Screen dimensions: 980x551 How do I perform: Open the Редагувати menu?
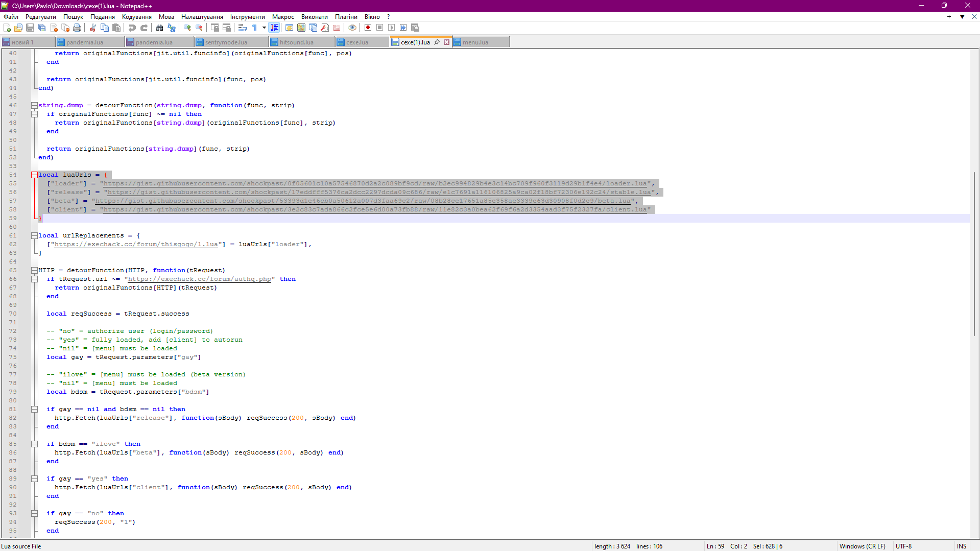click(41, 17)
